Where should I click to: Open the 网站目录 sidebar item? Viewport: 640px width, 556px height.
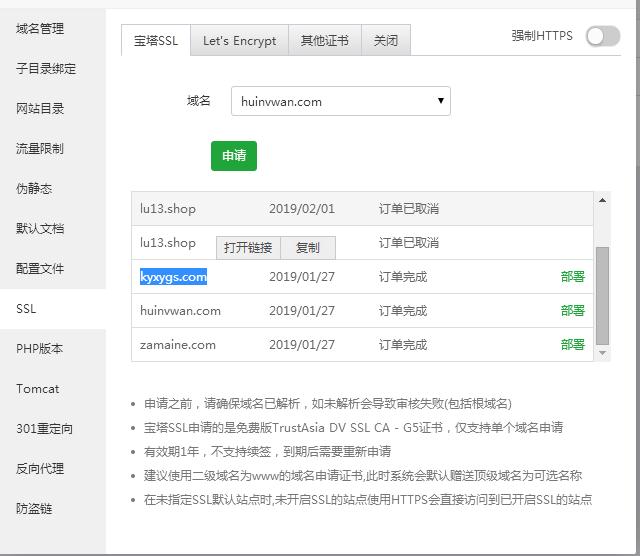[40, 109]
